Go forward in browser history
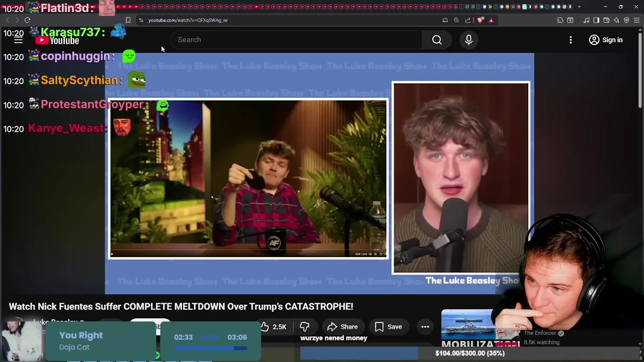 (x=17, y=20)
